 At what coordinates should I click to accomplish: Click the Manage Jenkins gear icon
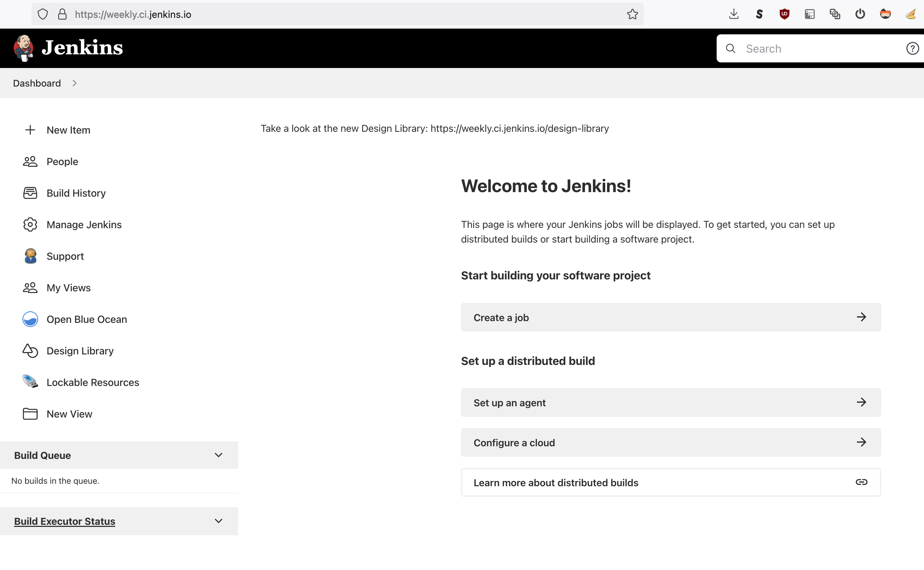pos(30,225)
